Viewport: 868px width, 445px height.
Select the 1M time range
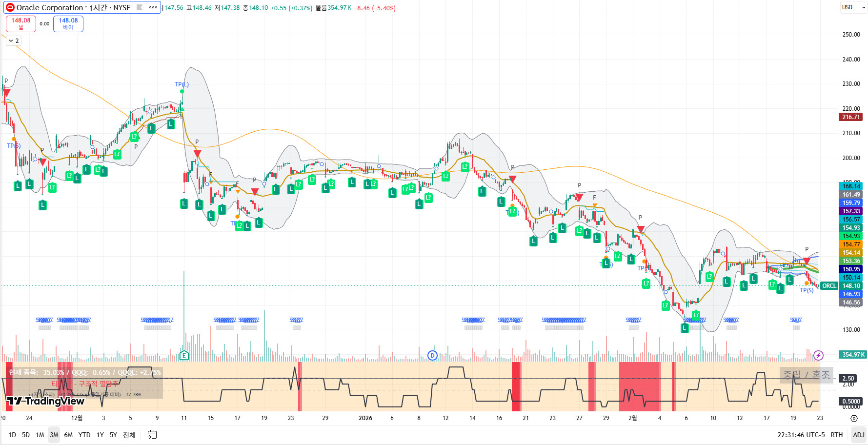tap(40, 435)
